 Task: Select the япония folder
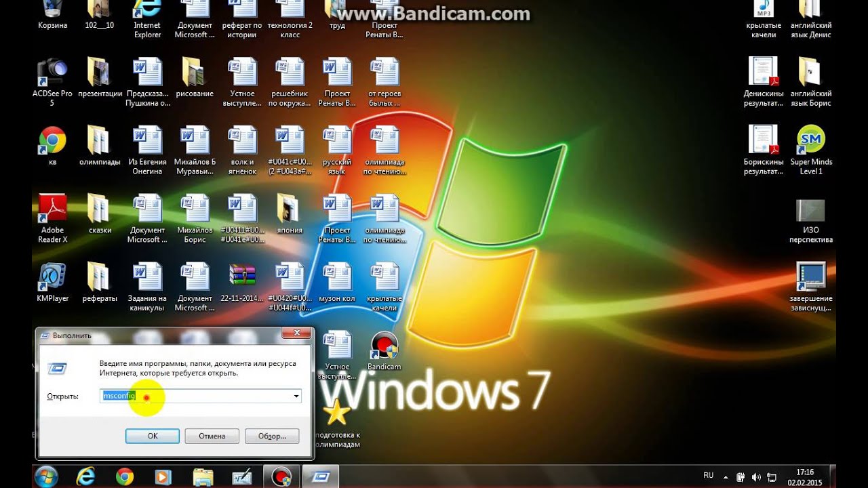(x=290, y=214)
